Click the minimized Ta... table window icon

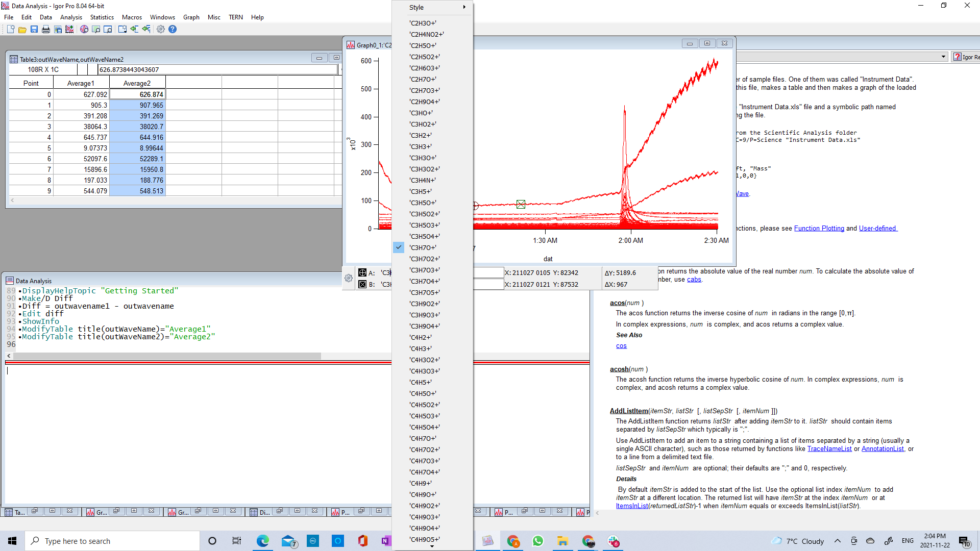coord(15,512)
